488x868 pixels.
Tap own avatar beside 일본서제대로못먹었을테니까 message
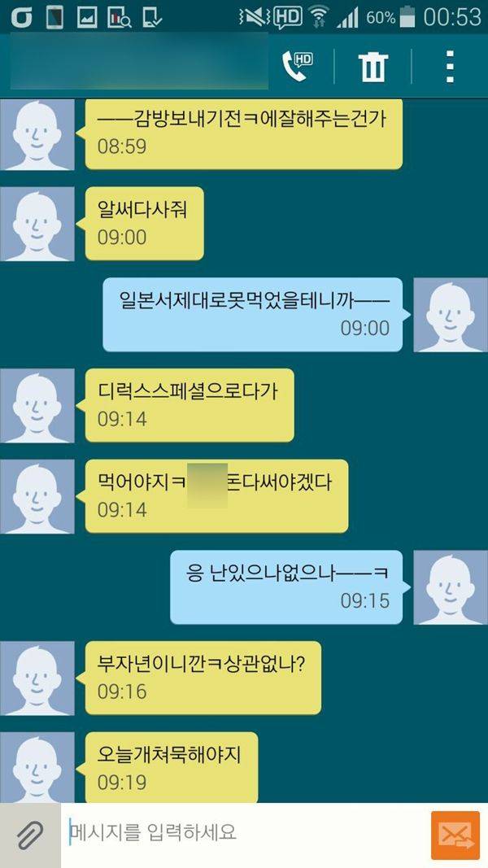pos(451,315)
